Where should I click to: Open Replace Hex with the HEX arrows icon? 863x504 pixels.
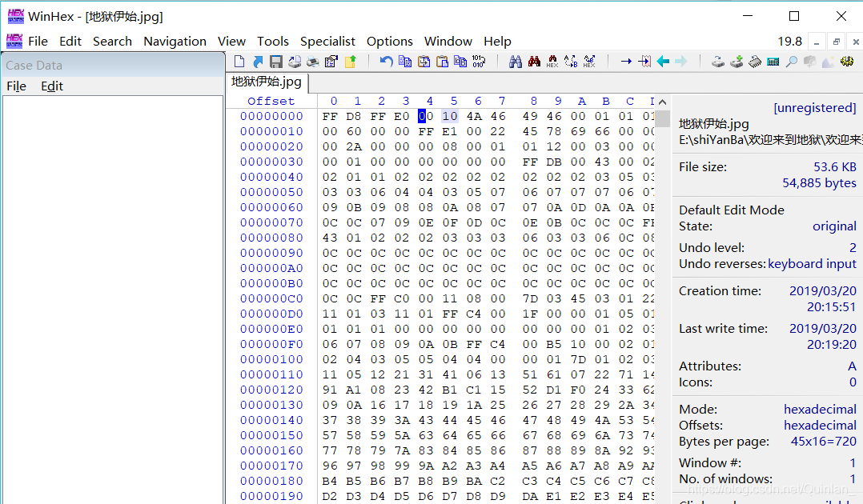[589, 62]
